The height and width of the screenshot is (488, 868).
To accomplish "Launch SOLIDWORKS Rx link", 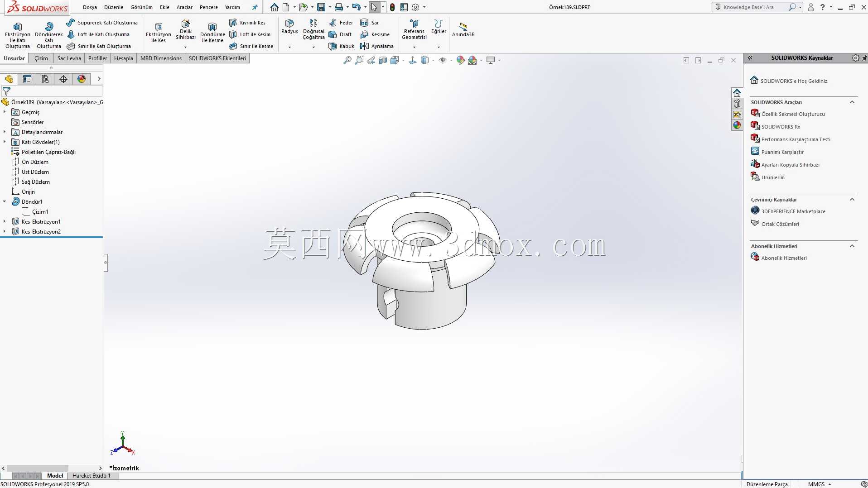I will tap(776, 126).
